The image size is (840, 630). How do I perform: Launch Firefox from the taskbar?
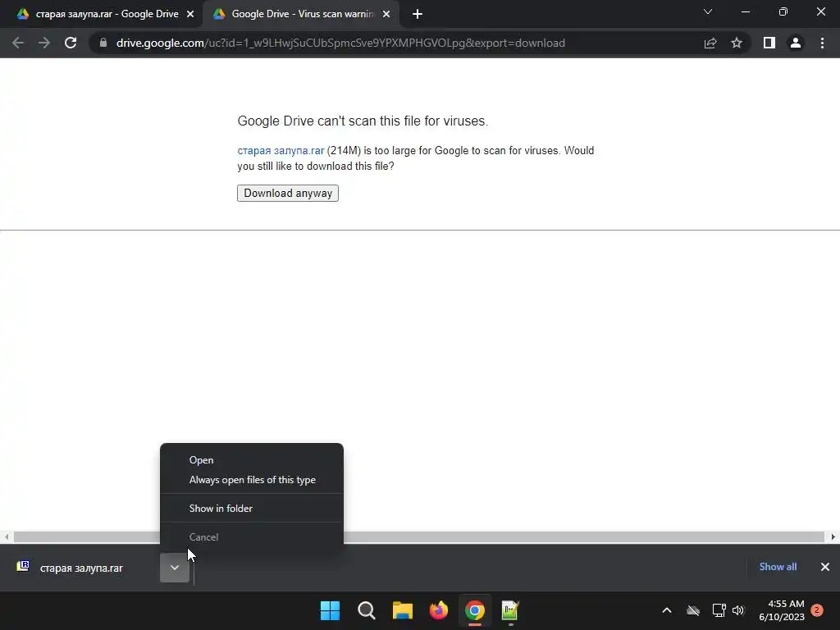tap(439, 610)
